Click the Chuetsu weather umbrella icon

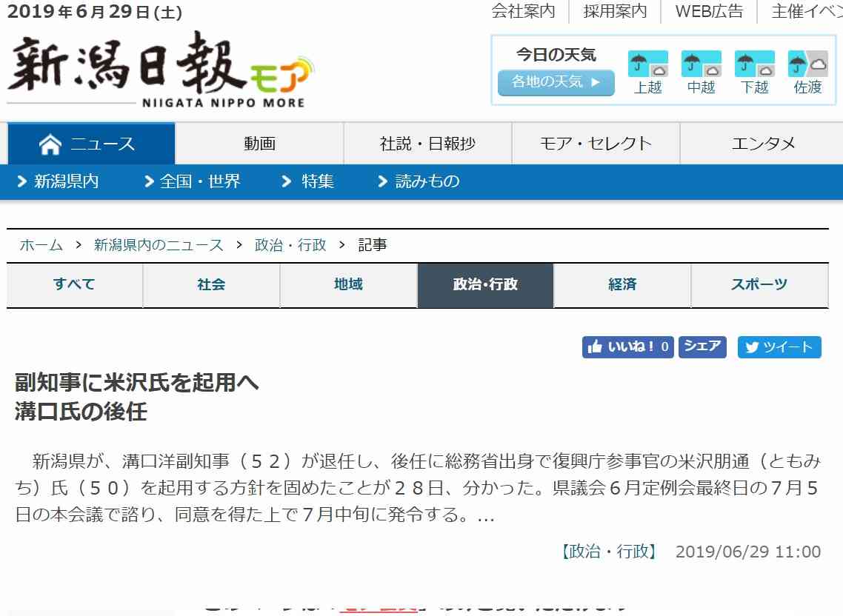[701, 64]
